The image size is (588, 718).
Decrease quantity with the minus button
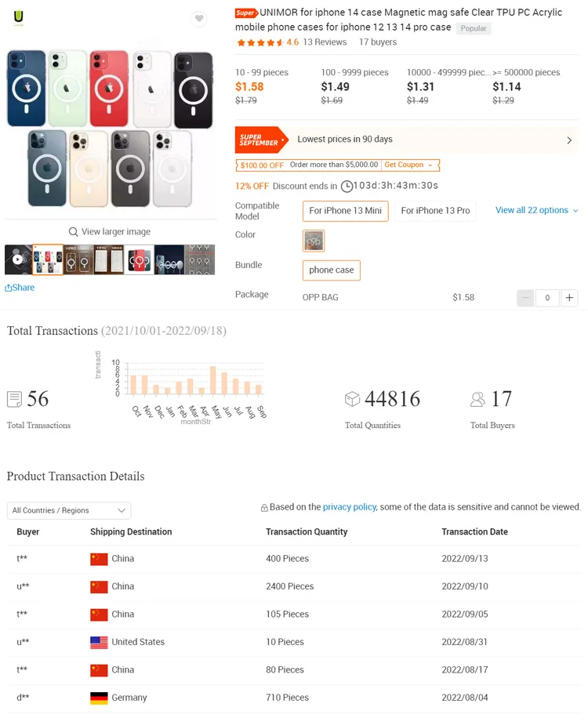526,298
